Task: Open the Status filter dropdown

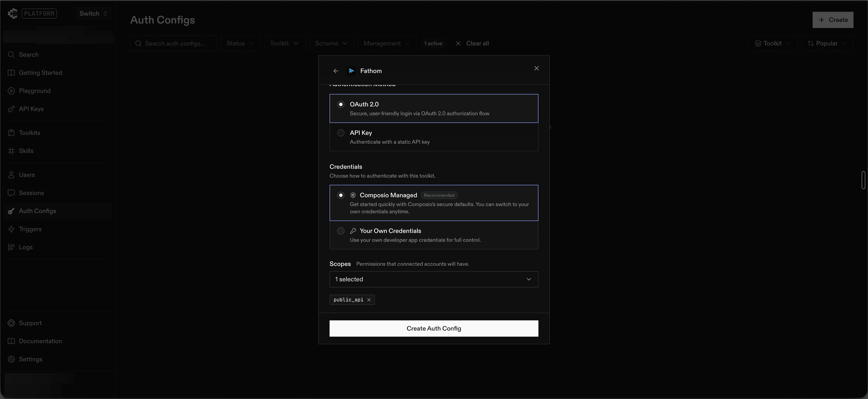Action: coord(240,43)
